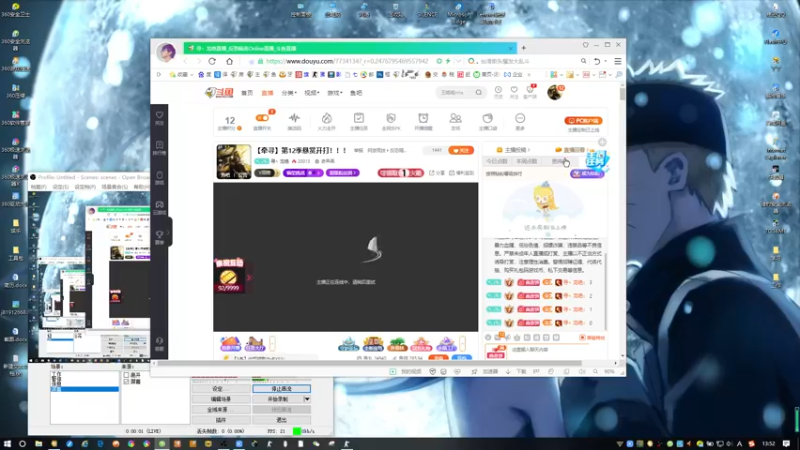
Task: Toggle the checked second source in OBS sources
Action: 126,382
